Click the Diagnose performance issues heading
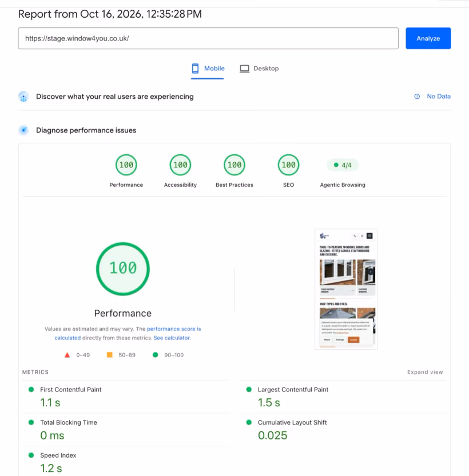 (x=86, y=130)
